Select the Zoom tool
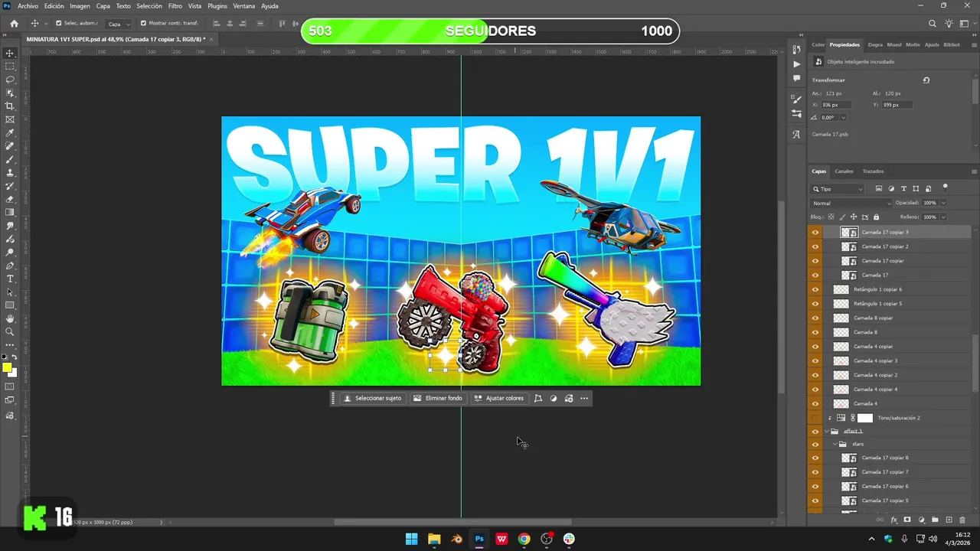Screen dimensions: 980x551 [10, 331]
